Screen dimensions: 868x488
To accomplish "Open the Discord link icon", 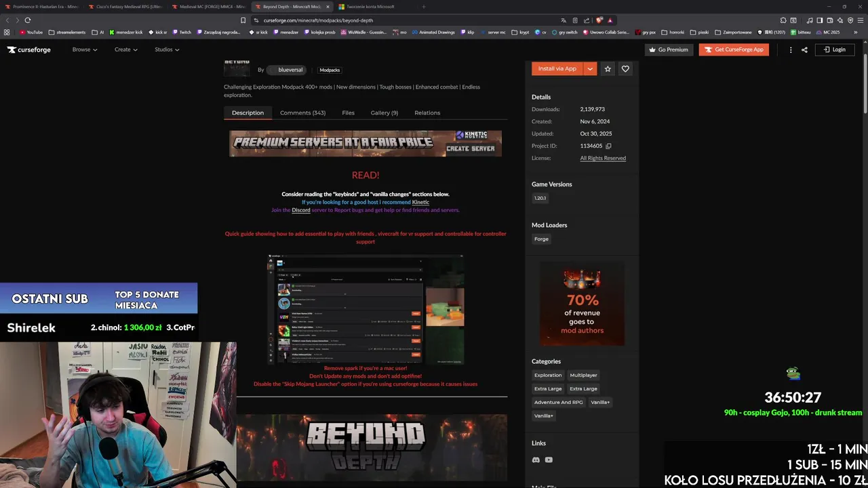I will [536, 460].
